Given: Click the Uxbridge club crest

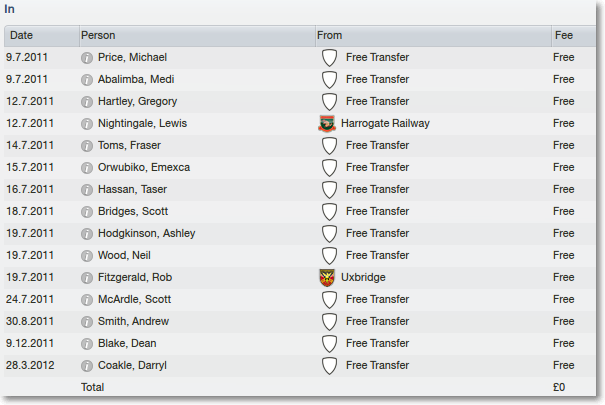Looking at the screenshot, I should tap(327, 278).
